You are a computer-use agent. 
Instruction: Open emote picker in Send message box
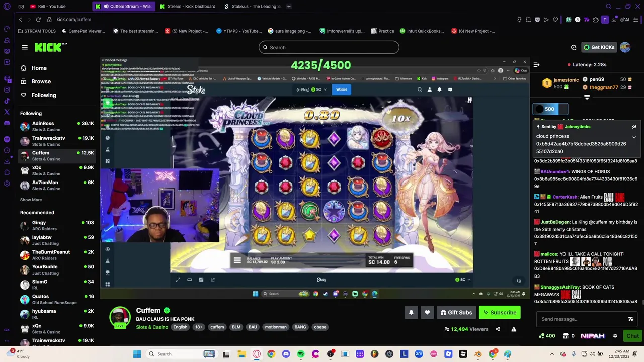pyautogui.click(x=630, y=319)
